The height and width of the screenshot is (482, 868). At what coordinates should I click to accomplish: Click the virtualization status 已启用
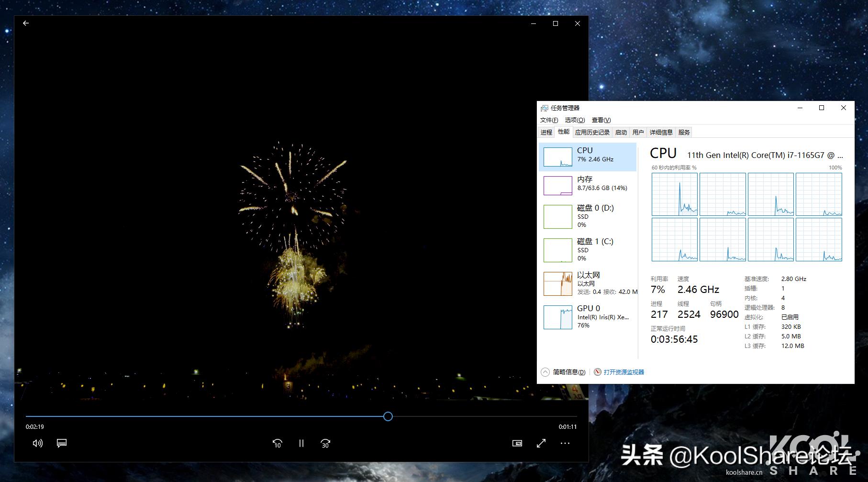790,317
